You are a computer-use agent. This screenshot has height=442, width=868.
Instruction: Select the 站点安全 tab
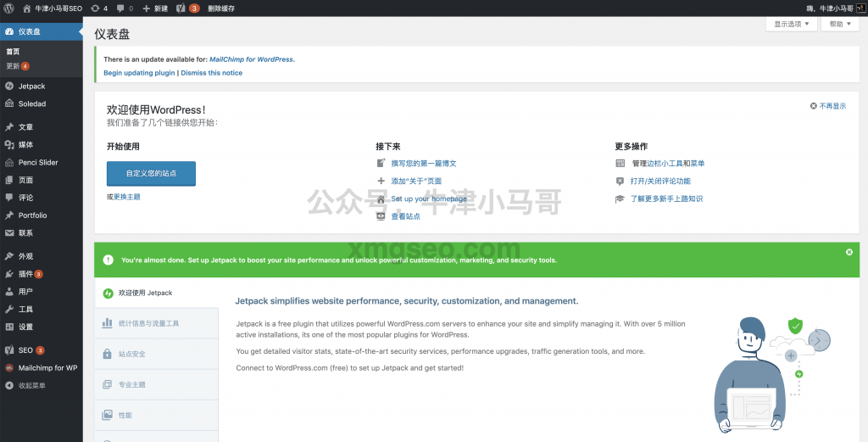(x=157, y=354)
